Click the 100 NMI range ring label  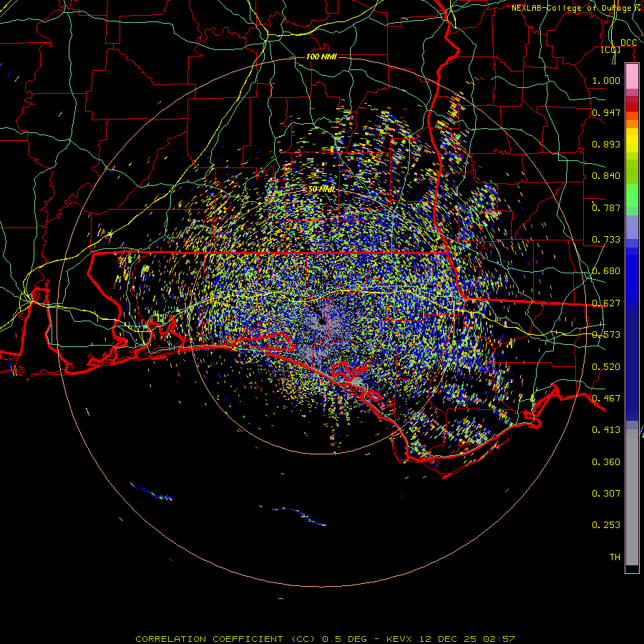tap(321, 57)
